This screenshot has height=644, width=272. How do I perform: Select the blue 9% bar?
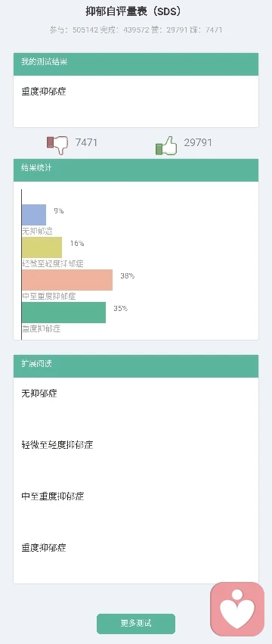(34, 215)
